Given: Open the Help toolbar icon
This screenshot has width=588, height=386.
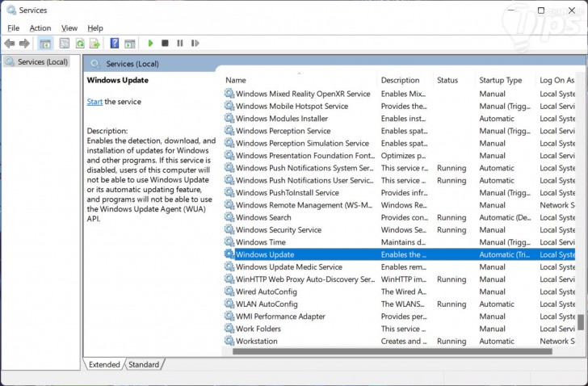Looking at the screenshot, I should 115,43.
